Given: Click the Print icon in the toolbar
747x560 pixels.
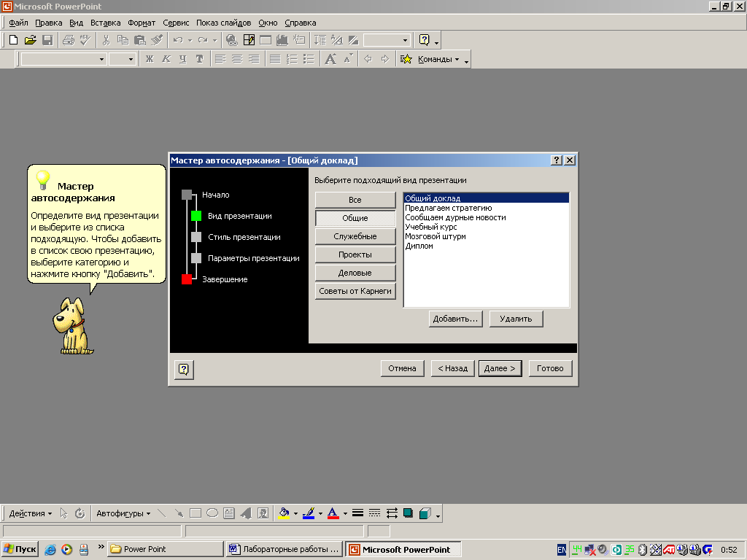Looking at the screenshot, I should 68,40.
